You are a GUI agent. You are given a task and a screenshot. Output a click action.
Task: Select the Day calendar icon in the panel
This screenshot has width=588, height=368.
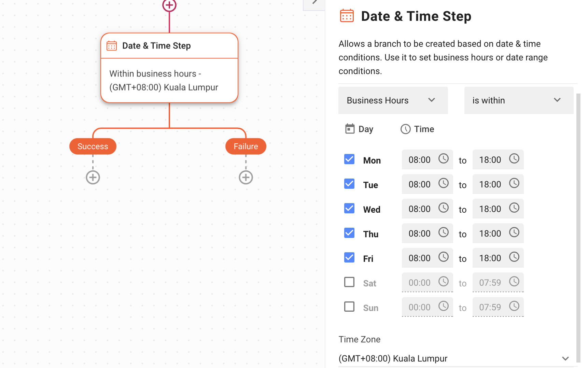pyautogui.click(x=349, y=129)
